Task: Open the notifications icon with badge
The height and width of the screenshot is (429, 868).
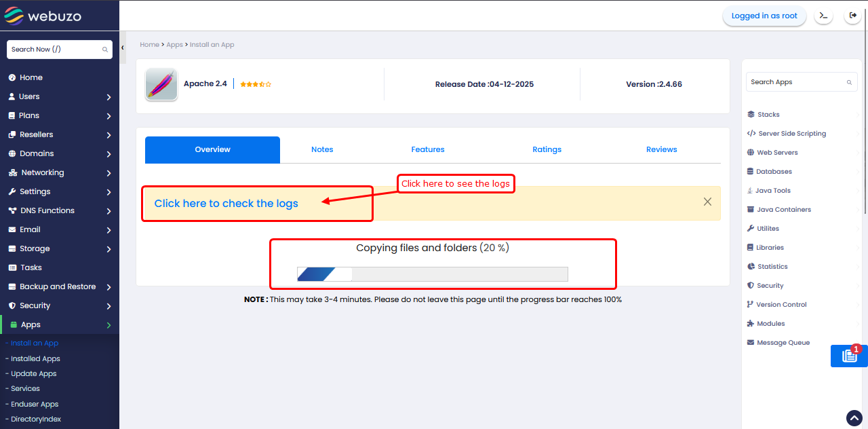Action: pos(849,356)
